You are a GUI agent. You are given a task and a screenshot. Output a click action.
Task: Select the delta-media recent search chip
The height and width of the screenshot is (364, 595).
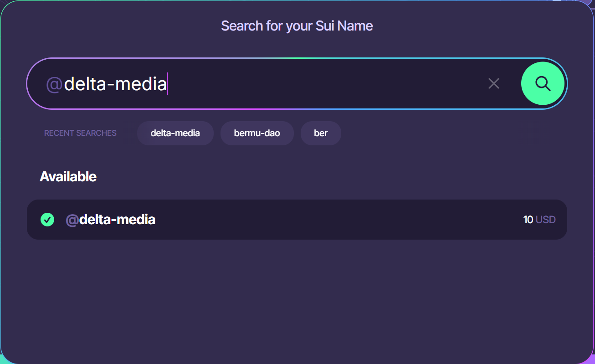coord(175,133)
